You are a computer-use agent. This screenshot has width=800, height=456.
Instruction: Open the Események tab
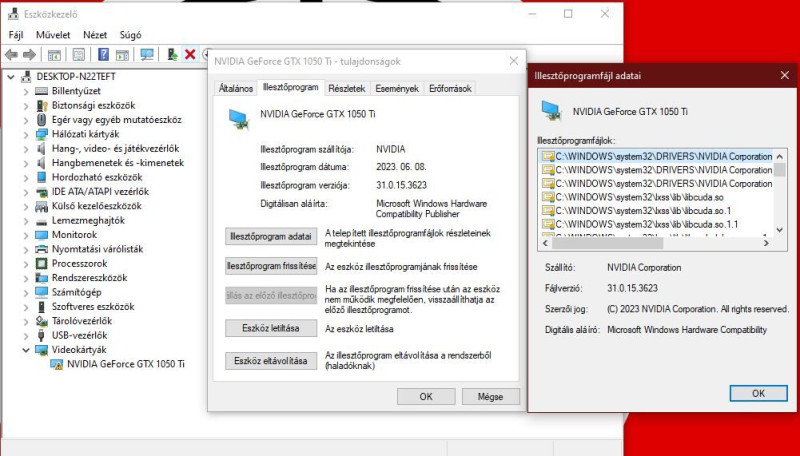coord(397,88)
